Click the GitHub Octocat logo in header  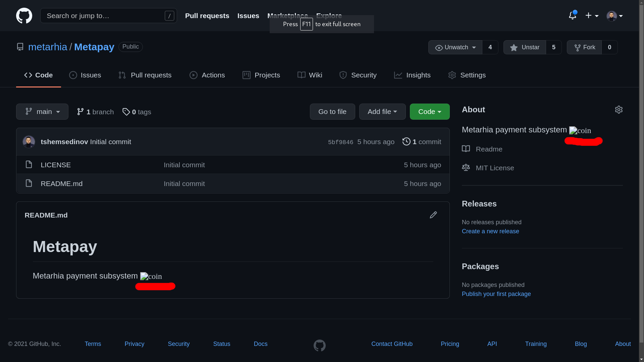click(x=24, y=15)
